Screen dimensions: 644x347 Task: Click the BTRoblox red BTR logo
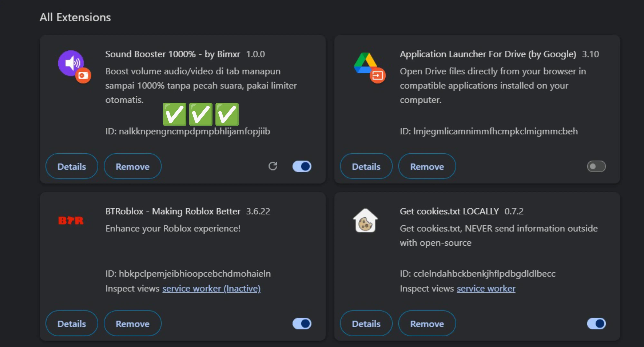tap(71, 220)
